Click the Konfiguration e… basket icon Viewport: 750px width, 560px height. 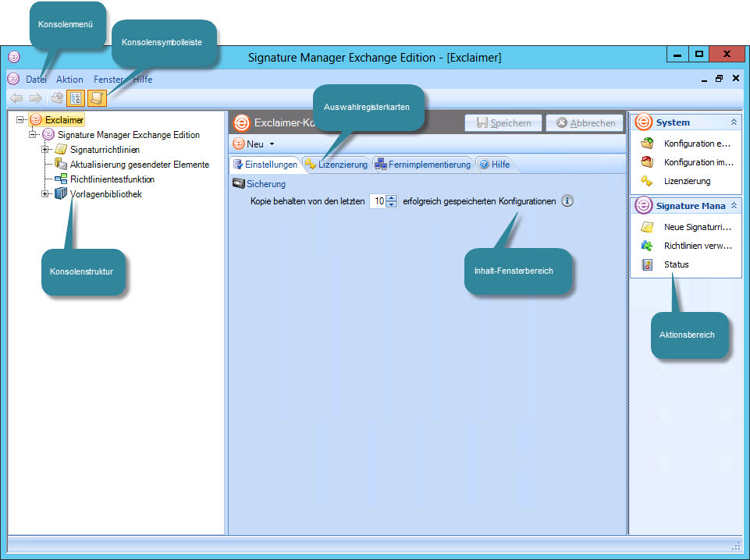[x=647, y=143]
